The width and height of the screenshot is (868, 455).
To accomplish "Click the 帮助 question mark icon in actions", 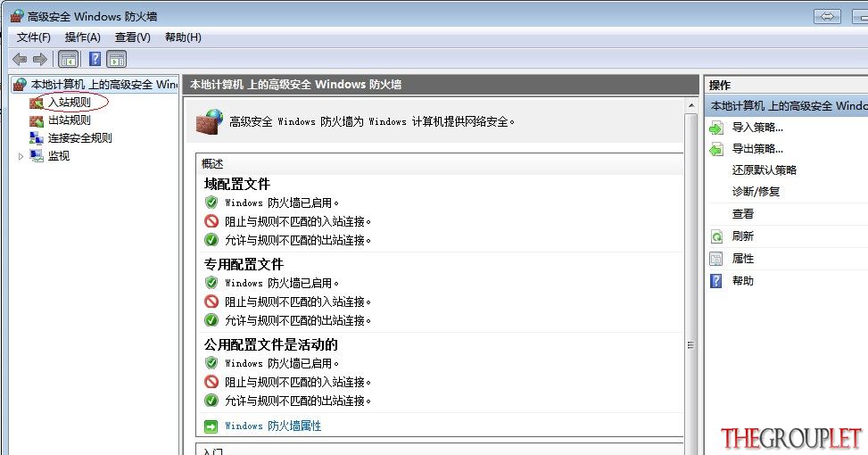I will coord(716,281).
